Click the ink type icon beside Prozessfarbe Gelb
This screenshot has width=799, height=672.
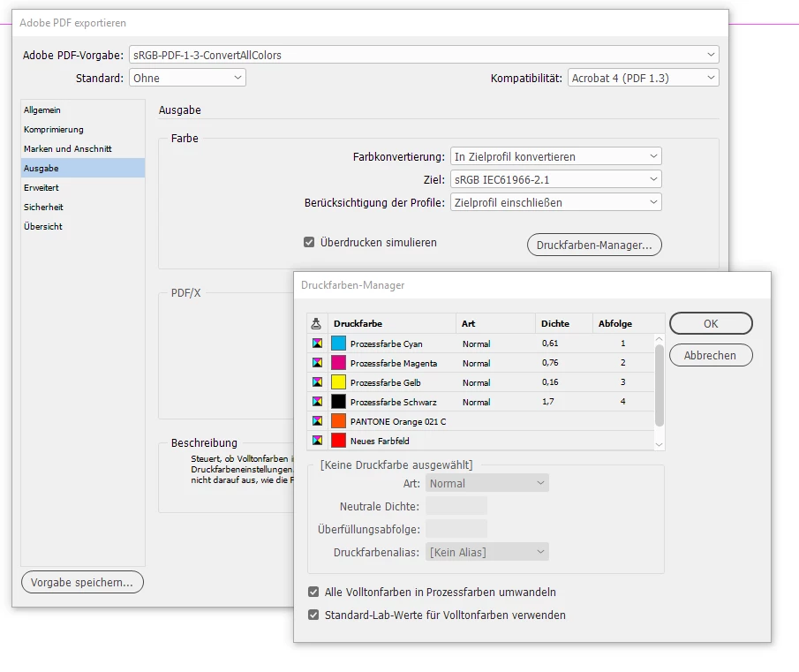coord(317,382)
